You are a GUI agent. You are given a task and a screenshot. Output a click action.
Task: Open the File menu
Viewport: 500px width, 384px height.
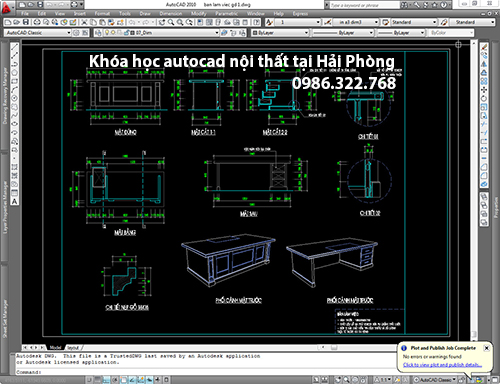(x=25, y=14)
